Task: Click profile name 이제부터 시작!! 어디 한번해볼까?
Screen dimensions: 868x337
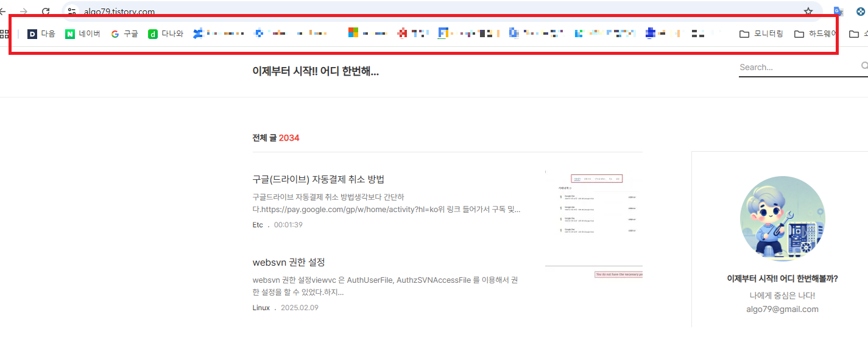Action: [x=783, y=278]
